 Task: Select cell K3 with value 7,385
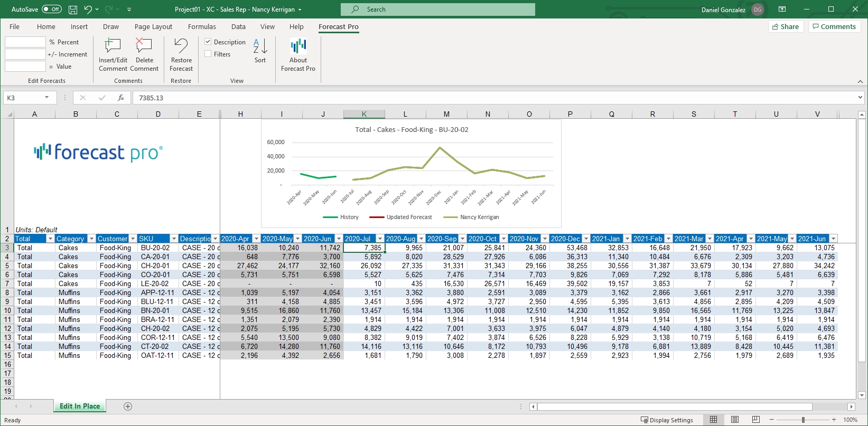[x=364, y=248]
